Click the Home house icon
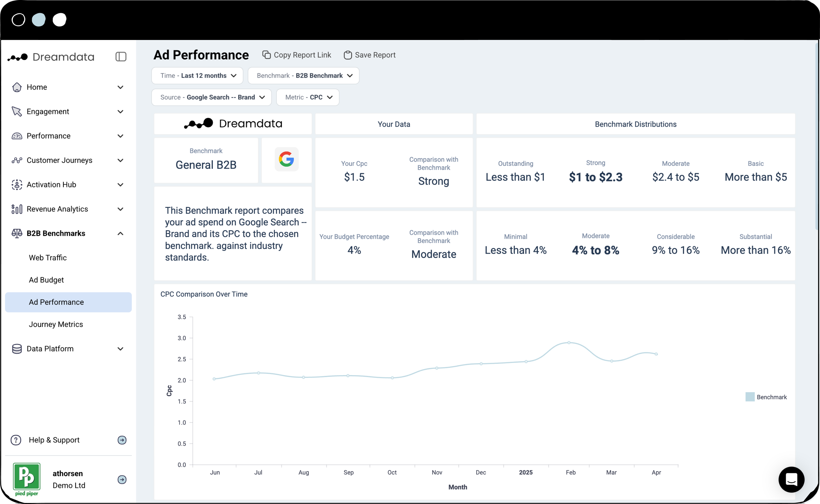820x504 pixels. (x=17, y=87)
